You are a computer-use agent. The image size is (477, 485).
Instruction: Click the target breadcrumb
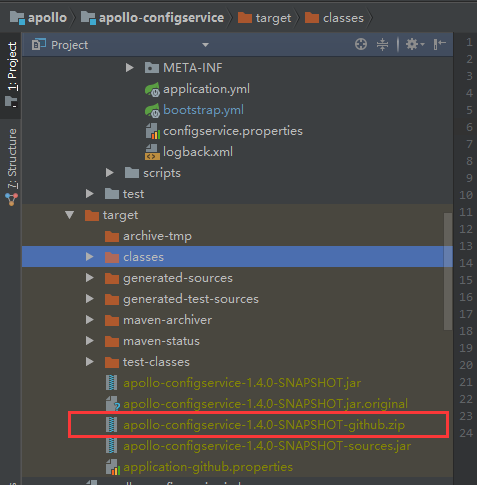(265, 18)
